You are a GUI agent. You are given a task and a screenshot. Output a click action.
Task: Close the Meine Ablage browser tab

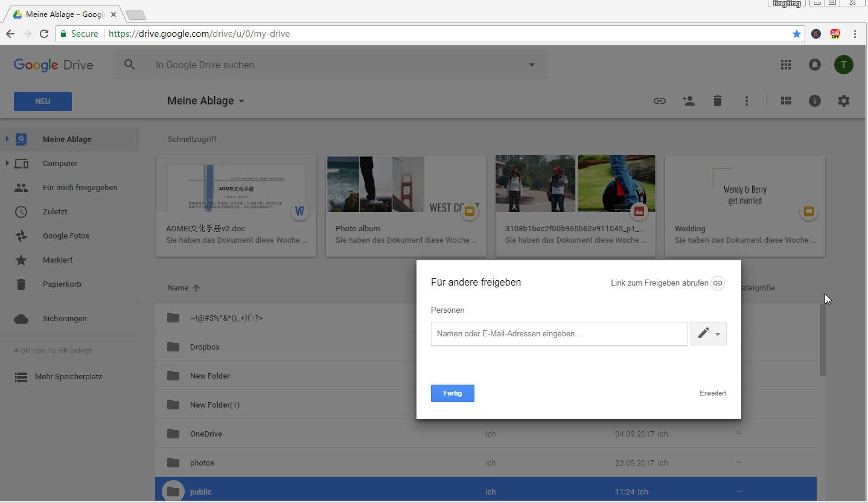click(x=113, y=14)
